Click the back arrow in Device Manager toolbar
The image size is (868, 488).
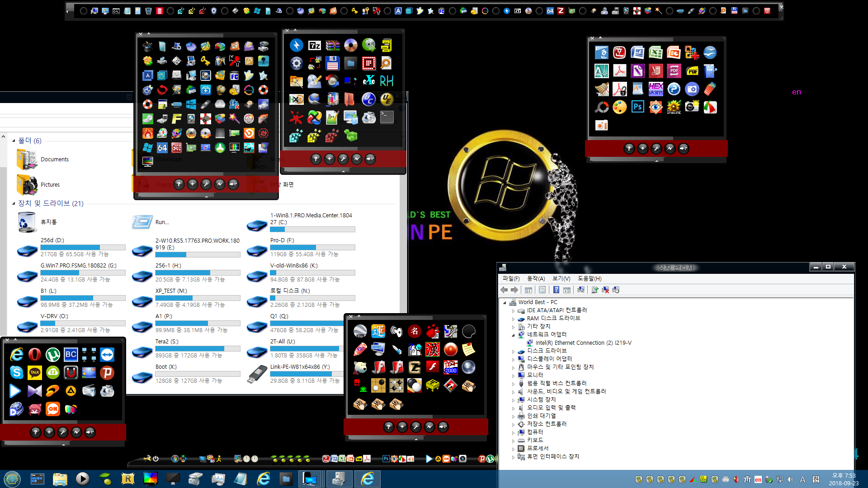click(x=504, y=290)
